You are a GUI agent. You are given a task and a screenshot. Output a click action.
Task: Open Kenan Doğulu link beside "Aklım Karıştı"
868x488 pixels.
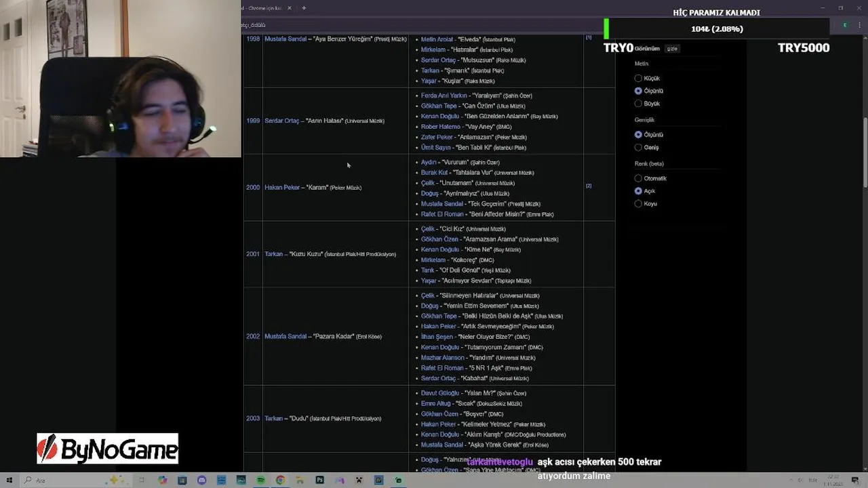pyautogui.click(x=440, y=434)
